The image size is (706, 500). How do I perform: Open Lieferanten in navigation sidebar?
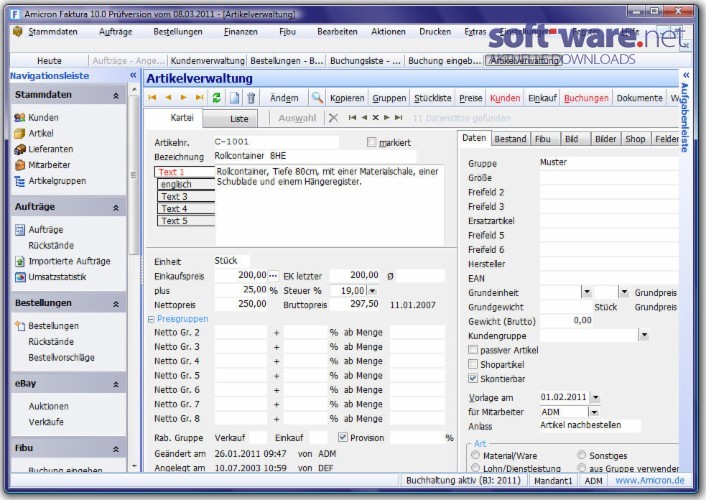50,149
